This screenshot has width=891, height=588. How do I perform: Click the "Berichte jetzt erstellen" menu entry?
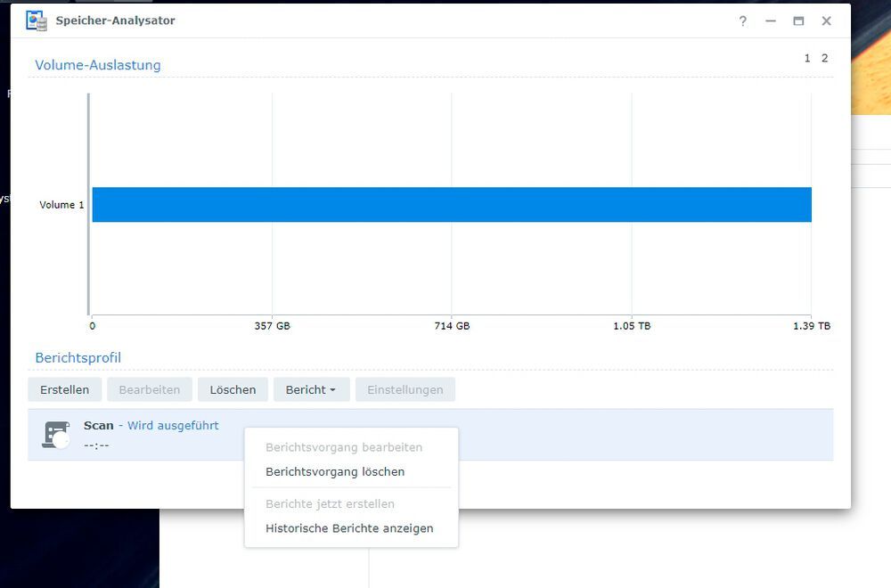point(331,503)
